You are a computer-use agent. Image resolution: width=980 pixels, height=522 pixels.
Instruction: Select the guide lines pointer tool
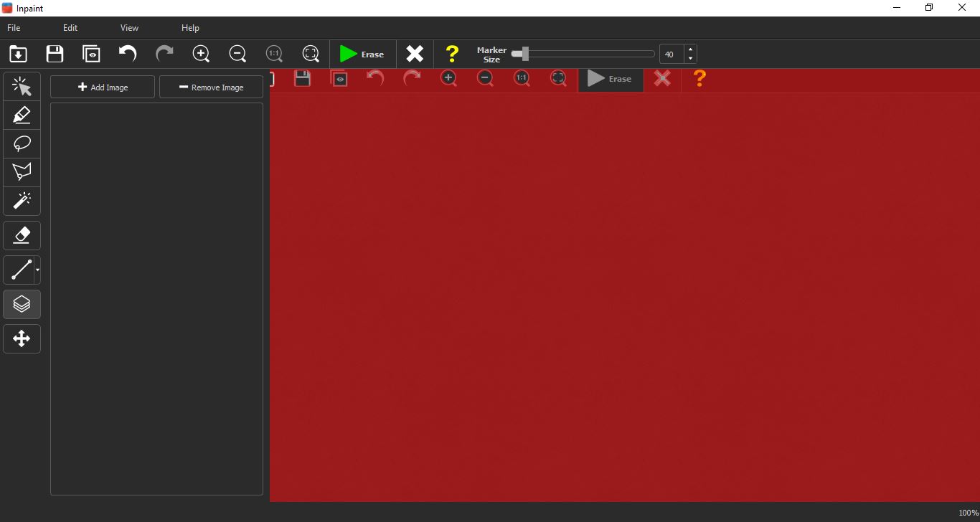[x=22, y=86]
